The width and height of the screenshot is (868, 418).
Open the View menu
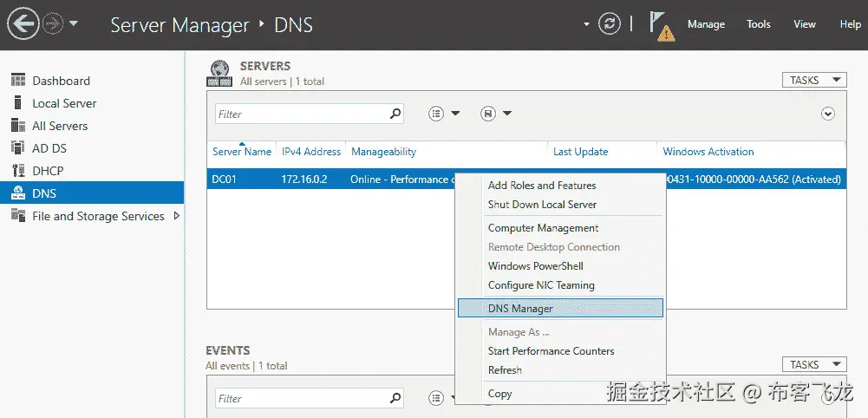[x=805, y=24]
